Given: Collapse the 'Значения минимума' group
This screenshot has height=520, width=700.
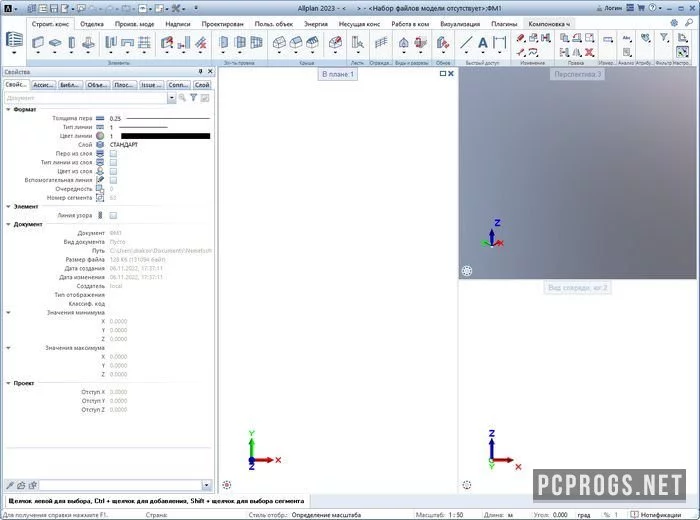Looking at the screenshot, I should click(8, 313).
